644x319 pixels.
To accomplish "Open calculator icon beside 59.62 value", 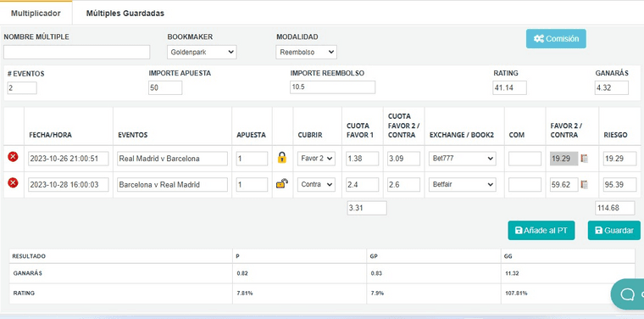I will click(x=584, y=185).
